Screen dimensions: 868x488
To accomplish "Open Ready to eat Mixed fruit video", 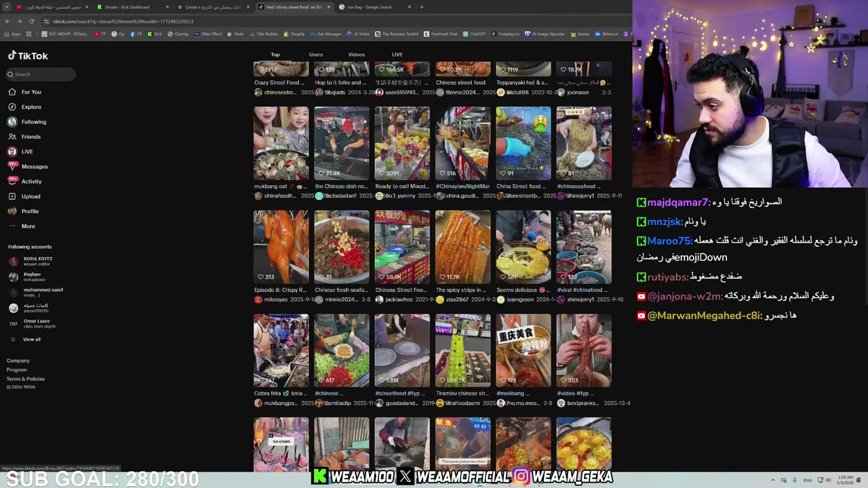I will click(402, 143).
